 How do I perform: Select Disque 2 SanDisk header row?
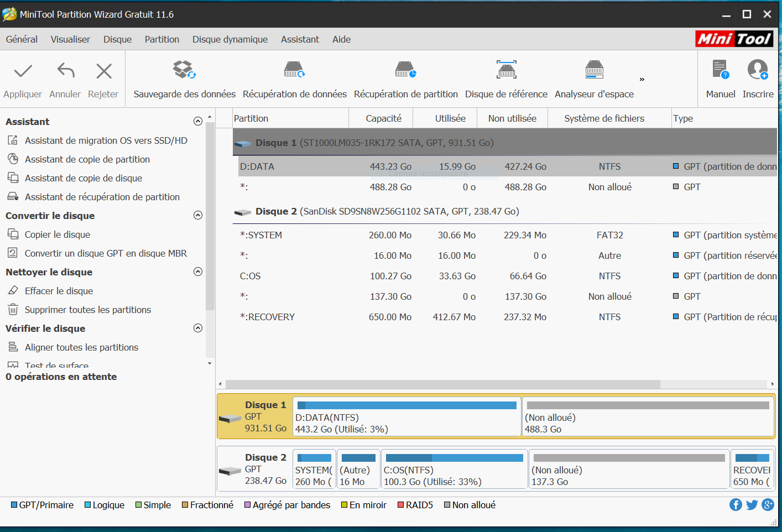click(504, 211)
